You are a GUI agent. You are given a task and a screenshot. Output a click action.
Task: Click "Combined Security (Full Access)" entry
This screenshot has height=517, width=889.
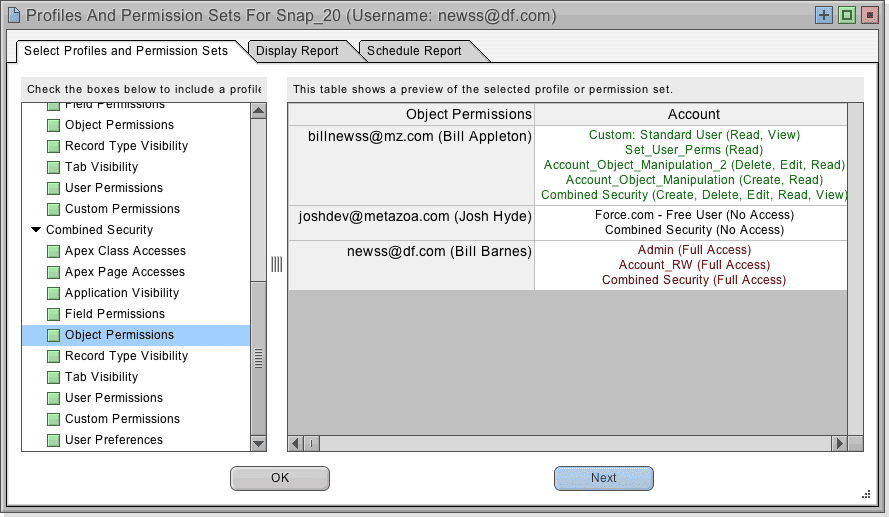[x=694, y=279]
